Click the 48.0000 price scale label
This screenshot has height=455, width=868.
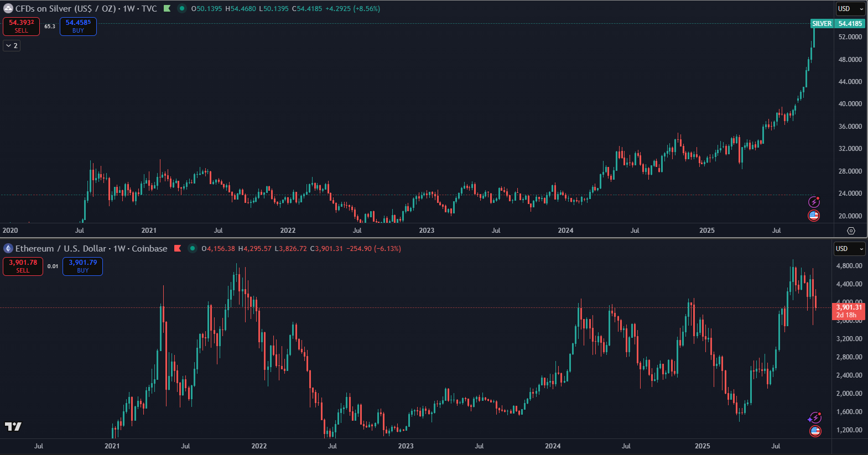[x=850, y=60]
